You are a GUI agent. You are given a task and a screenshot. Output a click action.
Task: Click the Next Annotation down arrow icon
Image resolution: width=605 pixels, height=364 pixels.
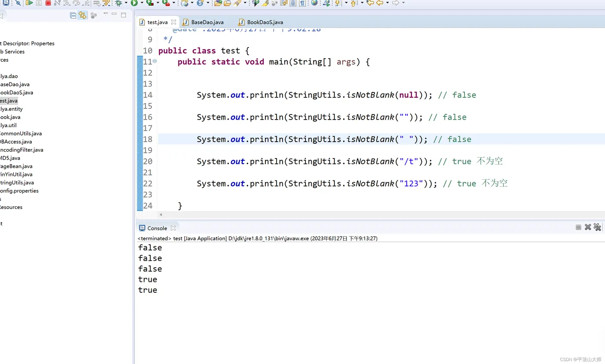[x=338, y=3]
